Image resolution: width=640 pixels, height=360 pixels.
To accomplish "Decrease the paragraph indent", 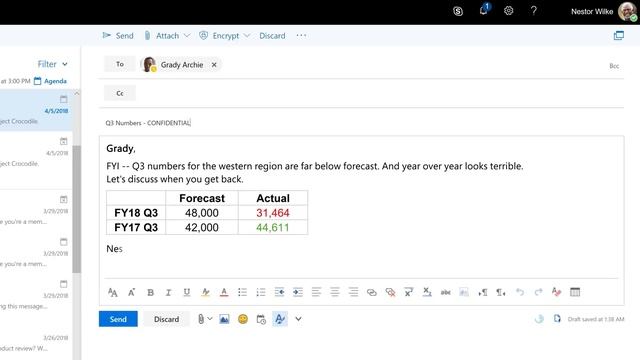I will [279, 292].
